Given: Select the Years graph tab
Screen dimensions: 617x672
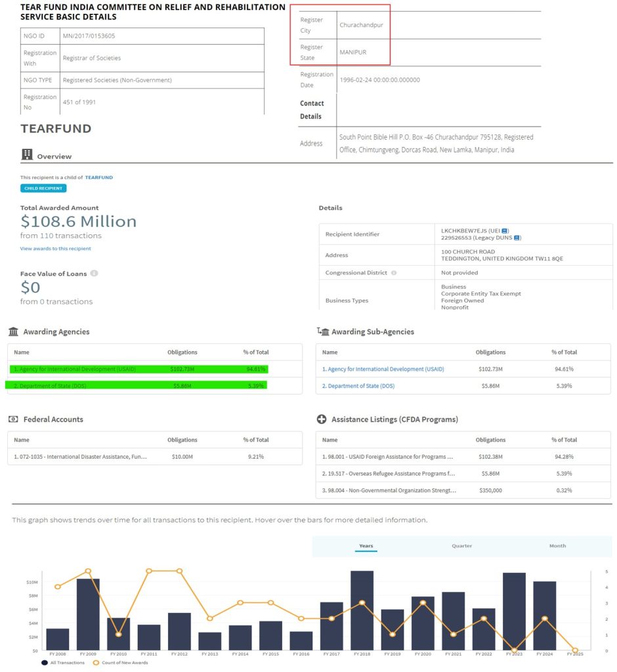Looking at the screenshot, I should pyautogui.click(x=366, y=546).
